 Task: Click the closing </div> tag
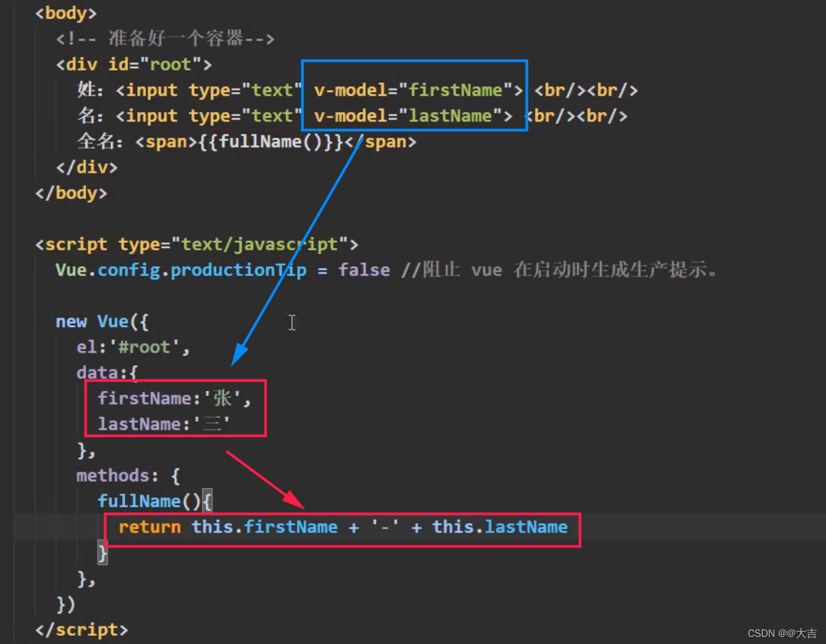87,168
